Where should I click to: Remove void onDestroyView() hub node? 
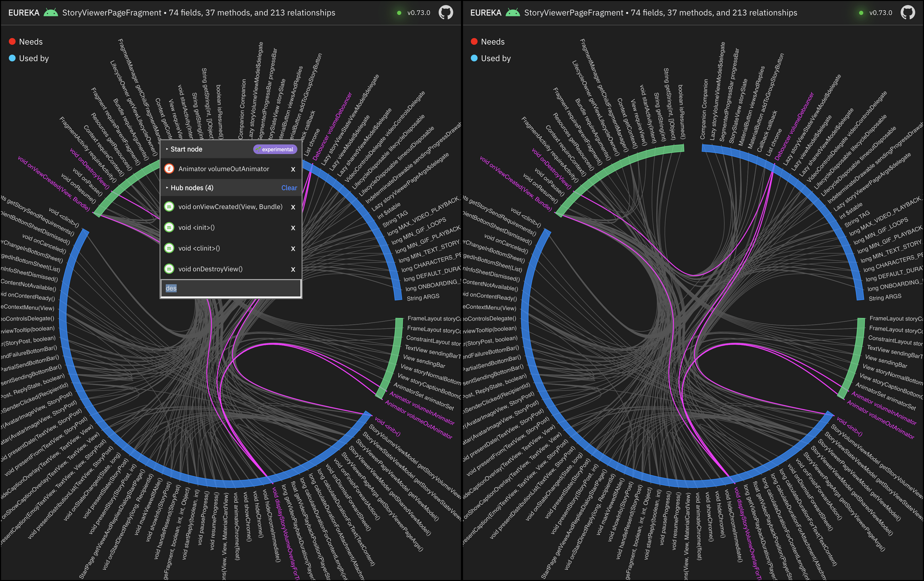tap(293, 269)
